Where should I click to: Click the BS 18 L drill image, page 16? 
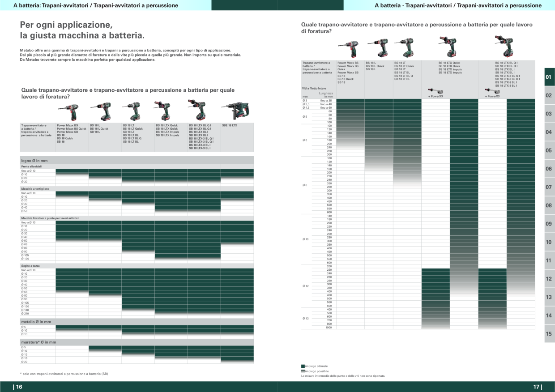point(101,112)
